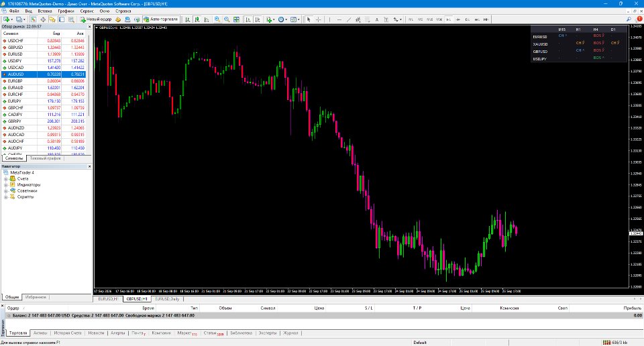
Task: Open the arrows objects dropdown
Action: [397, 19]
